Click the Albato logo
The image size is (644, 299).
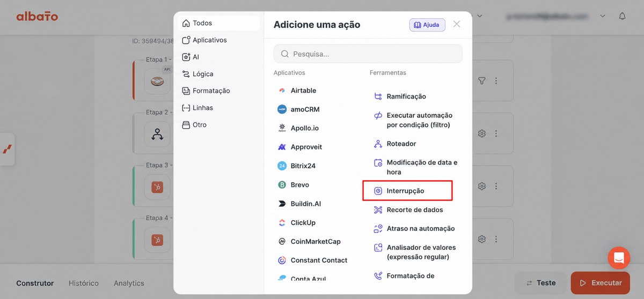37,17
